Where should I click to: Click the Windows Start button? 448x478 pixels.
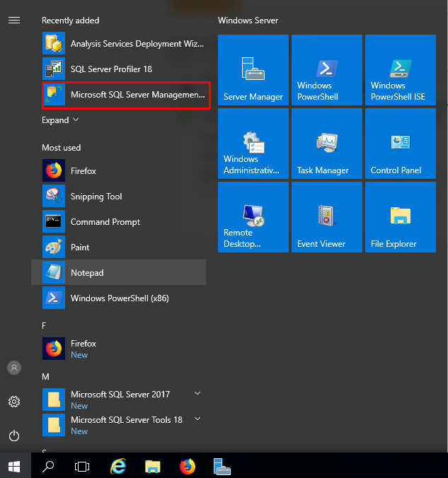pyautogui.click(x=14, y=466)
